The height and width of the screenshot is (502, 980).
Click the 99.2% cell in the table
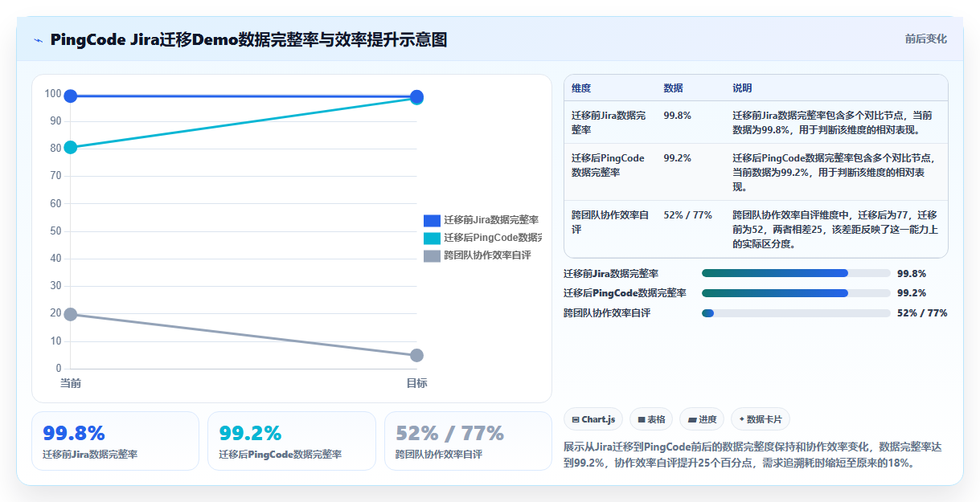pos(677,158)
